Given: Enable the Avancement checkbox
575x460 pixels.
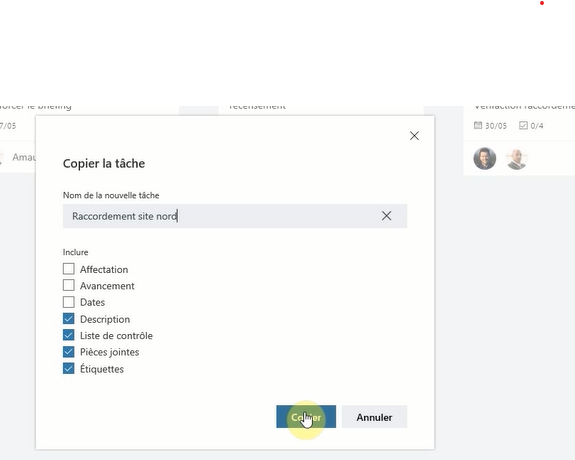Looking at the screenshot, I should click(69, 285).
